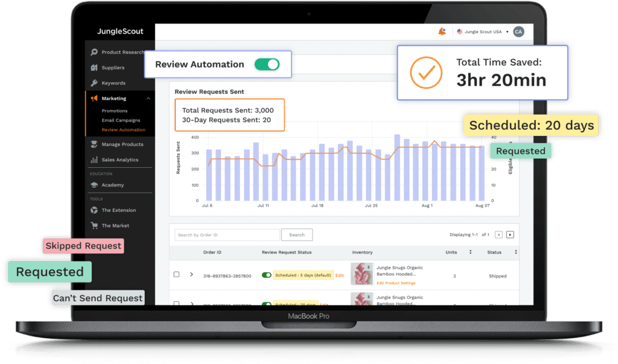
Task: Click The Market shopping cart icon
Action: [x=94, y=226]
